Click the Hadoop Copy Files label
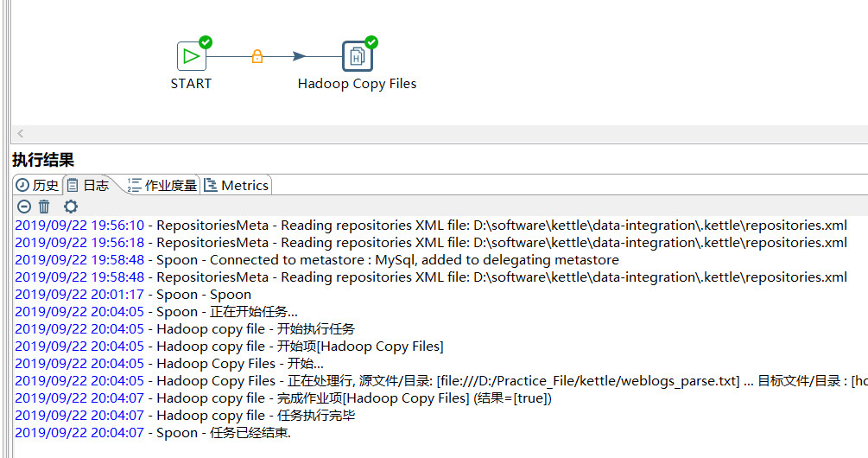The image size is (868, 458). (x=357, y=84)
